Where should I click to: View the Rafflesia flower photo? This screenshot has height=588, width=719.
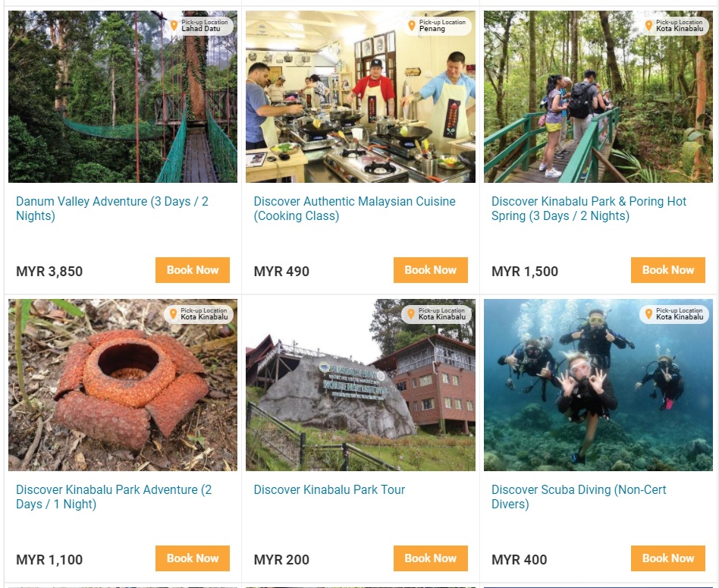click(x=123, y=385)
